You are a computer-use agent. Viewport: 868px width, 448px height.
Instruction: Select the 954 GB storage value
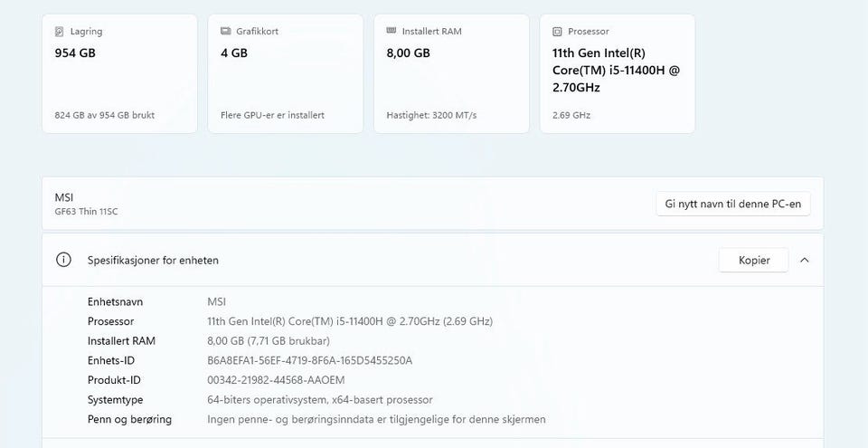tap(75, 52)
